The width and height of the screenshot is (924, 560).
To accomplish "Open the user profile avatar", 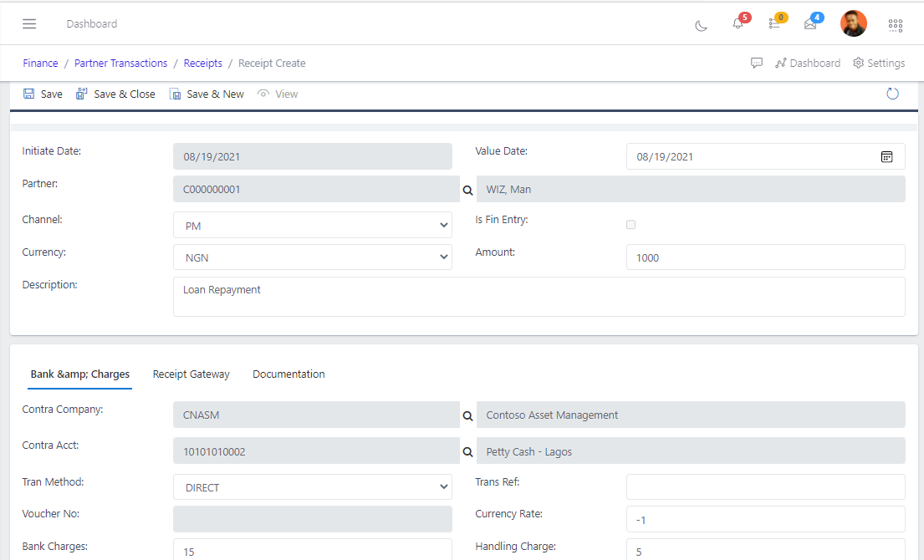I will [x=853, y=23].
